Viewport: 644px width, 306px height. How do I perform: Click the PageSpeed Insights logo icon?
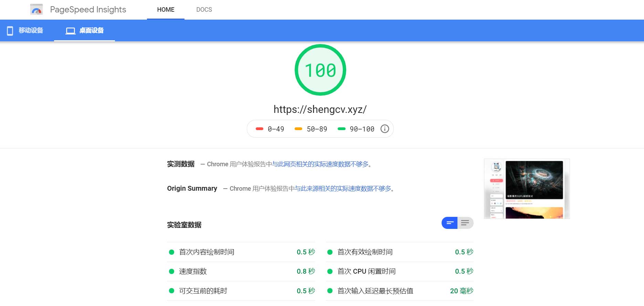(x=36, y=10)
